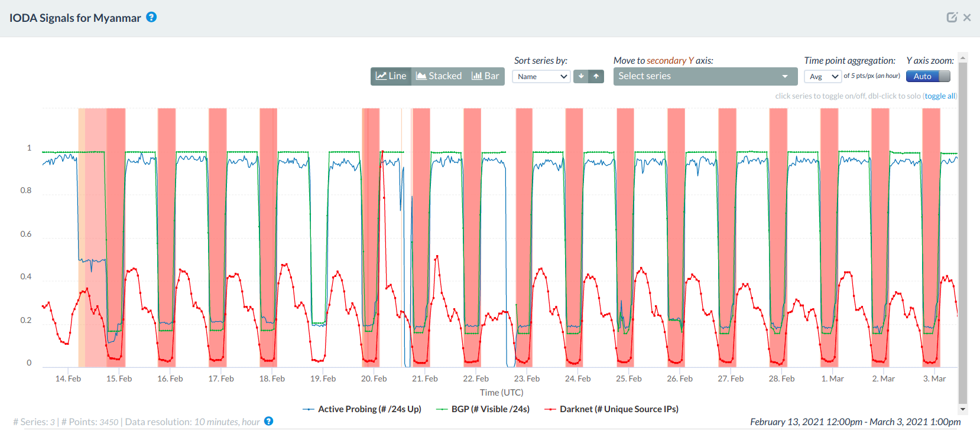Click the toggle all link
The height and width of the screenshot is (434, 980).
click(x=940, y=96)
